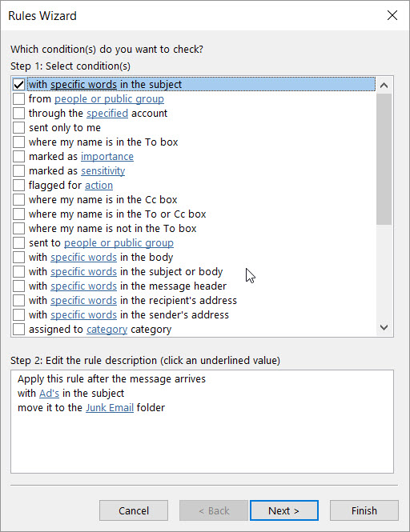Image resolution: width=410 pixels, height=532 pixels.
Task: Tick 'from people or public group' checkbox
Action: click(18, 98)
